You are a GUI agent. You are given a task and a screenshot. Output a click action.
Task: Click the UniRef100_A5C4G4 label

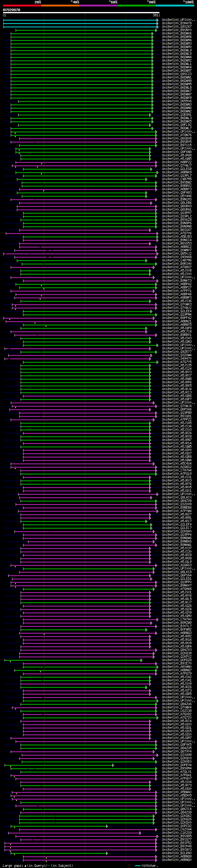[177, 464]
